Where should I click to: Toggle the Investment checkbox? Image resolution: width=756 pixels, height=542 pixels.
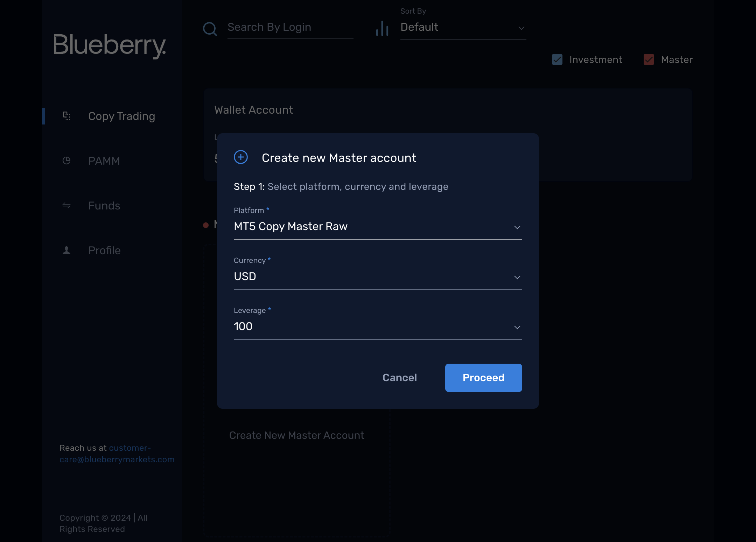point(557,59)
